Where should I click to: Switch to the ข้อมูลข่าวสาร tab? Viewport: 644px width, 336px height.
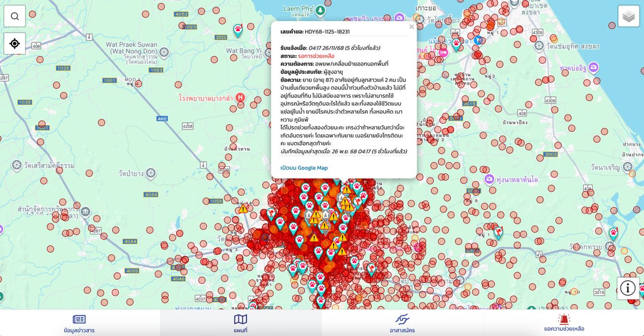[79, 323]
